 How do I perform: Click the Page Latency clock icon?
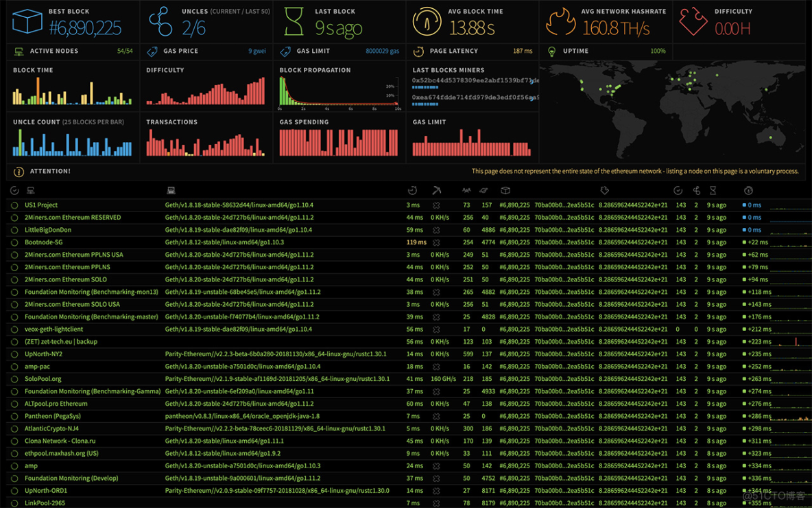(x=419, y=51)
